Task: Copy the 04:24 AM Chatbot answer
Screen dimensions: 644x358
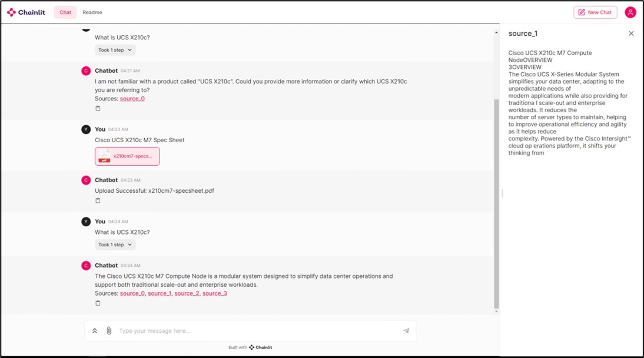Action: click(x=98, y=303)
